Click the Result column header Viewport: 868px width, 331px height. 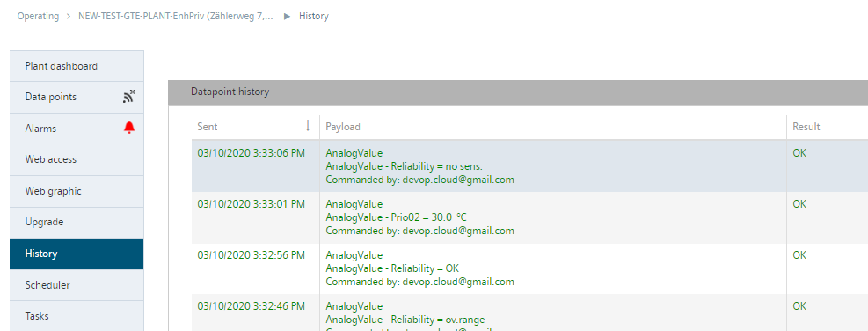click(806, 127)
